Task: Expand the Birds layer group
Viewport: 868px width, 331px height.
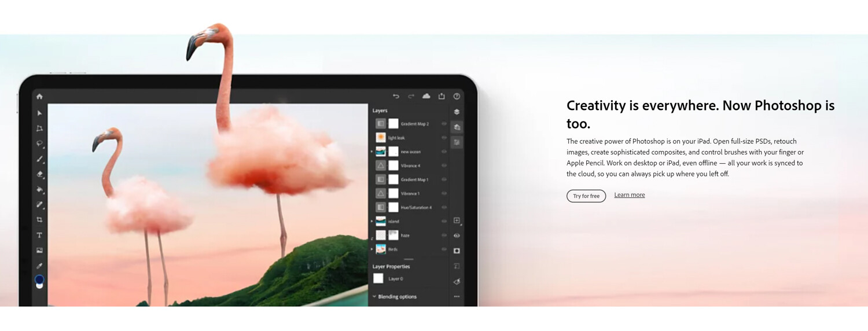Action: coord(372,249)
